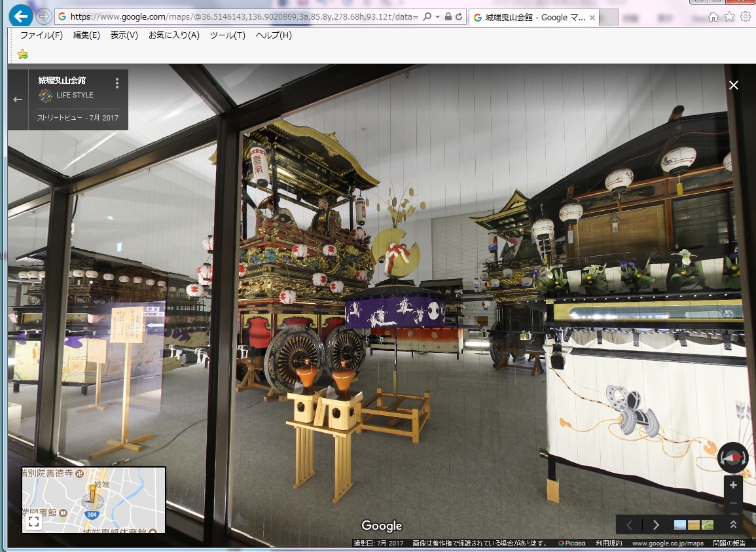
Task: Expand the minimap with fullscreen icon
Action: pos(33,521)
